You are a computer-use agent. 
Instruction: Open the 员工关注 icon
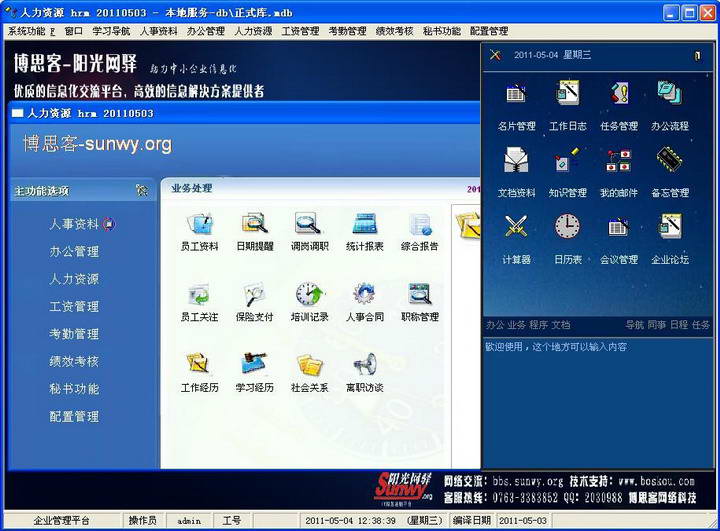(199, 294)
